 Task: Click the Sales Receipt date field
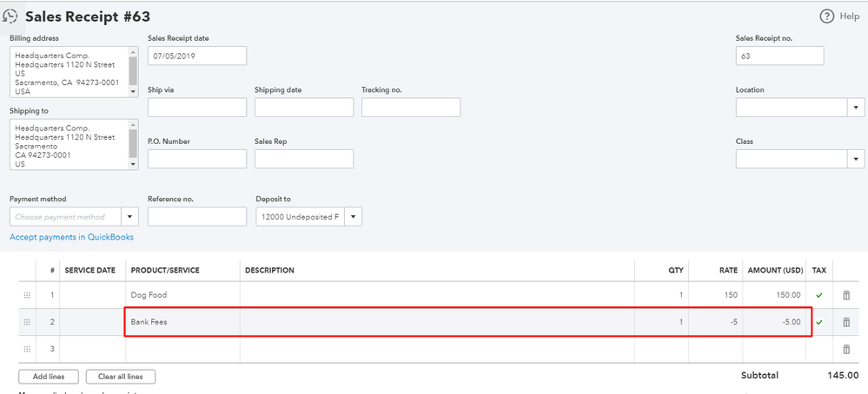coord(197,56)
